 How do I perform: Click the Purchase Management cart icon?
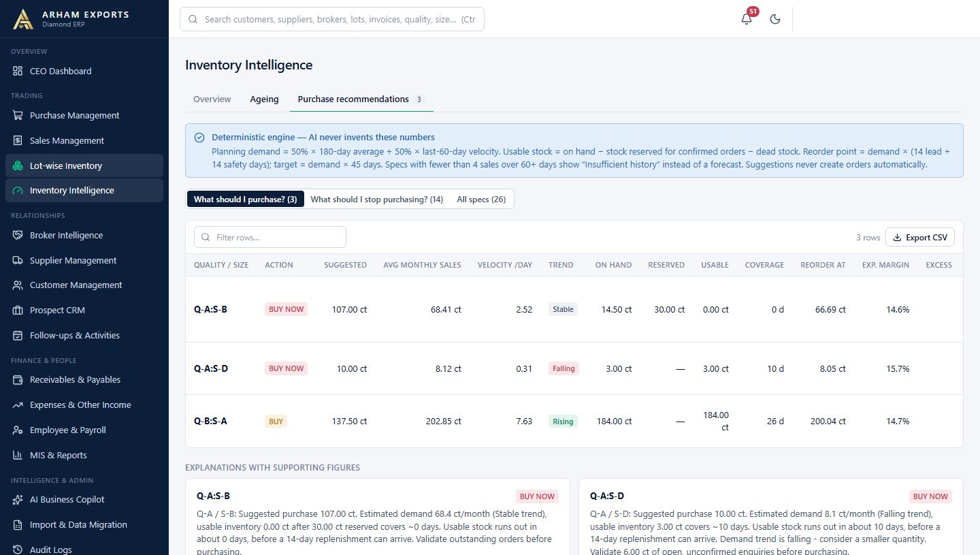click(x=18, y=115)
